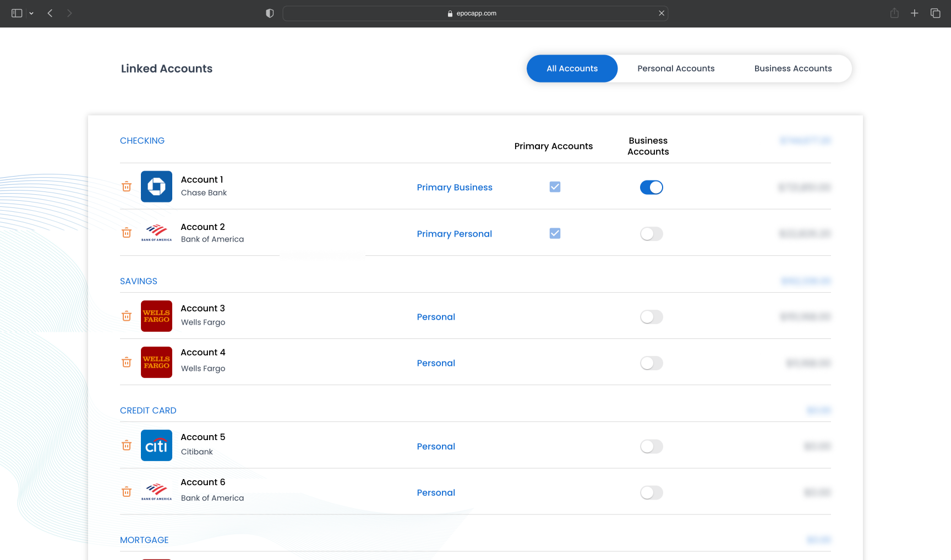Click the Account 1 name text
Image resolution: width=951 pixels, height=560 pixels.
coord(202,179)
